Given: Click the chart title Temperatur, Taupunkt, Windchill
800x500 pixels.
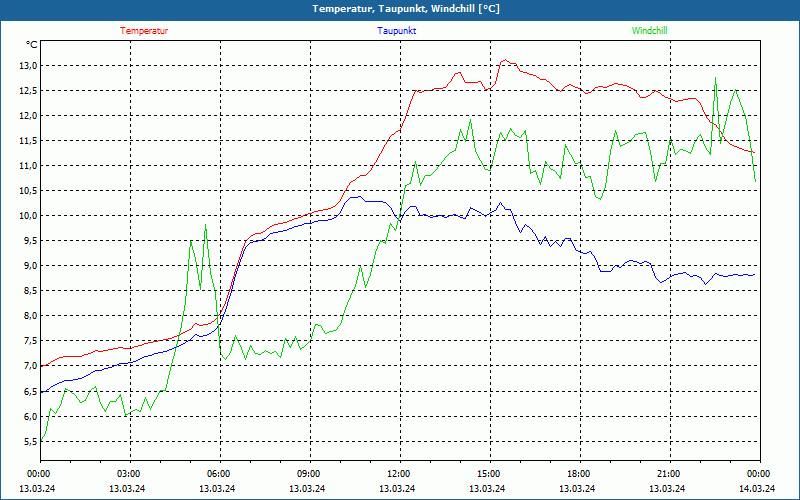Looking at the screenshot, I should coord(406,9).
